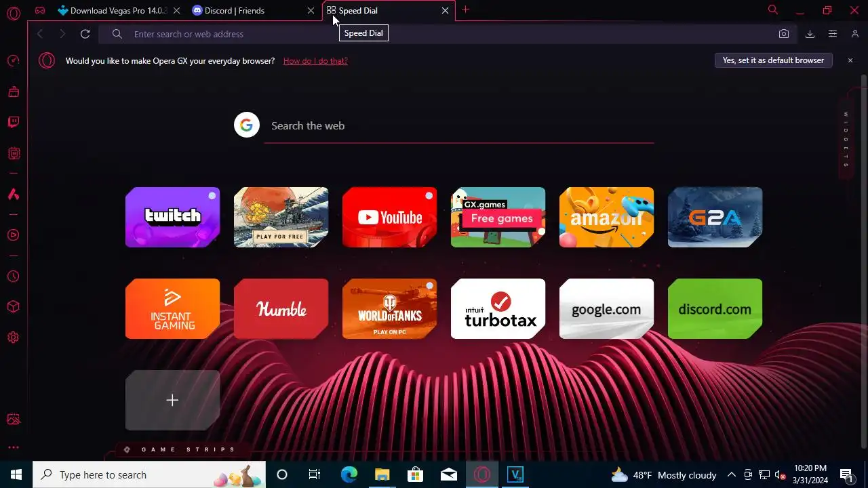The width and height of the screenshot is (868, 488).
Task: Open the Aria AI icon in sidebar
Action: [13, 195]
